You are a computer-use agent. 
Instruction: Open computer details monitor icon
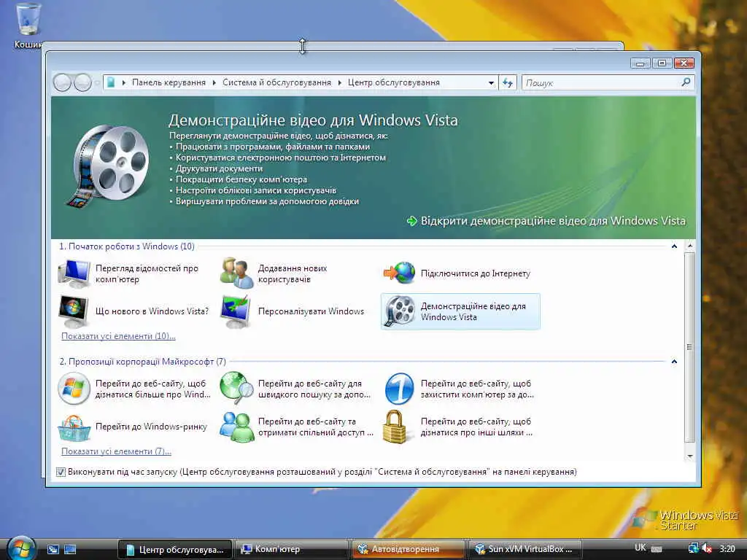[74, 273]
